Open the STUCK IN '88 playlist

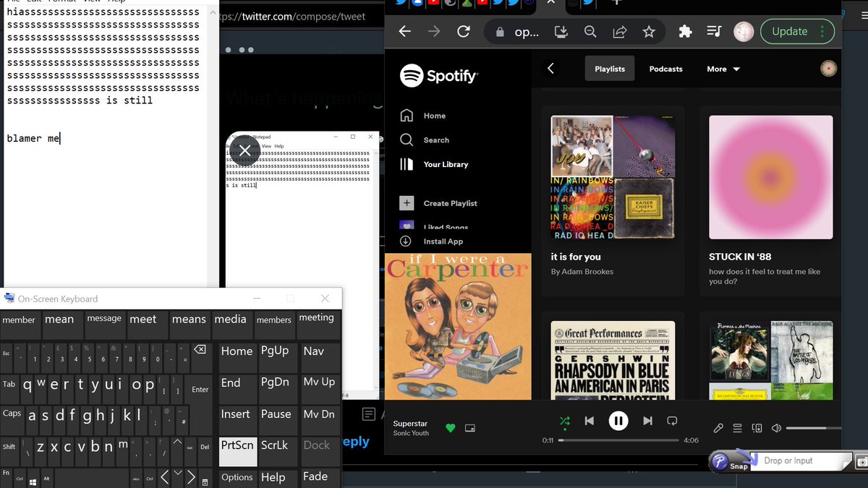point(770,201)
